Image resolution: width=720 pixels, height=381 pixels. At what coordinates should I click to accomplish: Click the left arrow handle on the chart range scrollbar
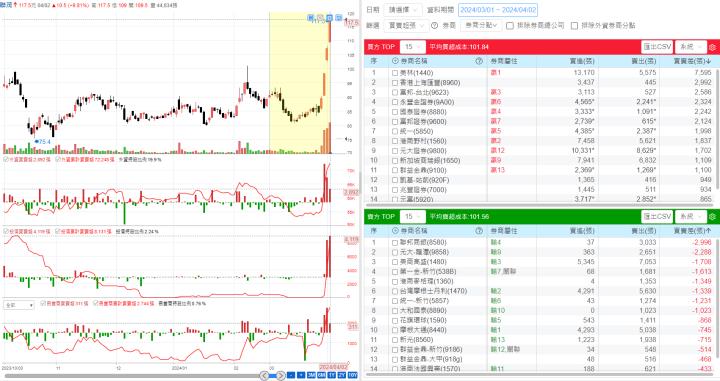264,375
